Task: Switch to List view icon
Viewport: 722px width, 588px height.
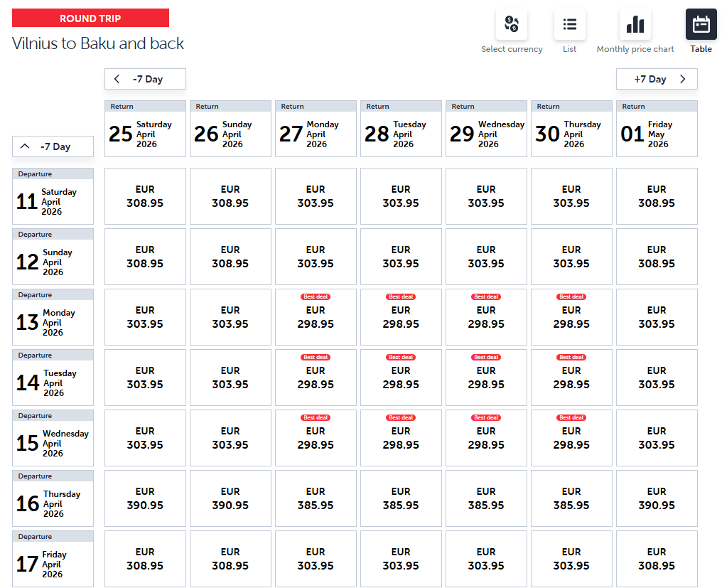Action: coord(569,25)
